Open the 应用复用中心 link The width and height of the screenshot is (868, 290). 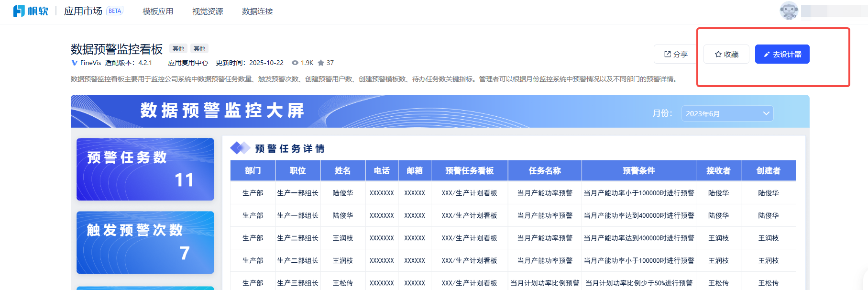188,63
